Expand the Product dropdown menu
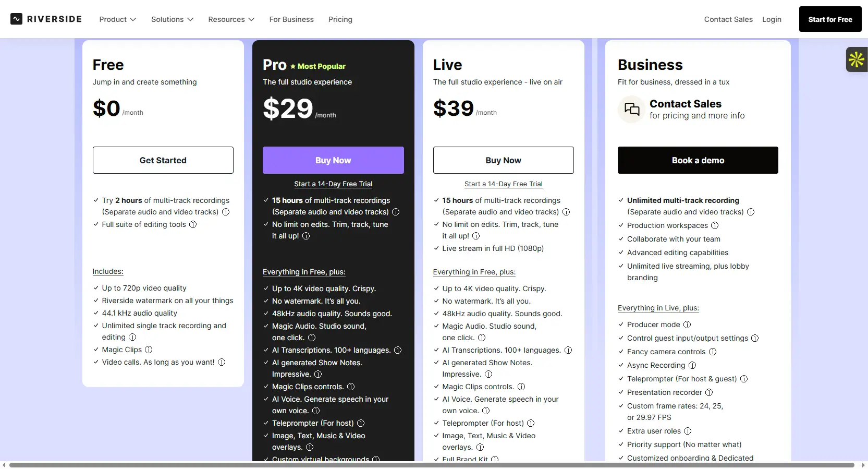The image size is (868, 469). (118, 19)
